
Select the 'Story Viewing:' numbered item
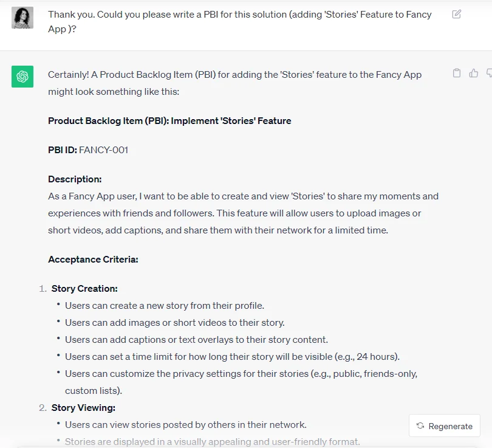tap(83, 408)
